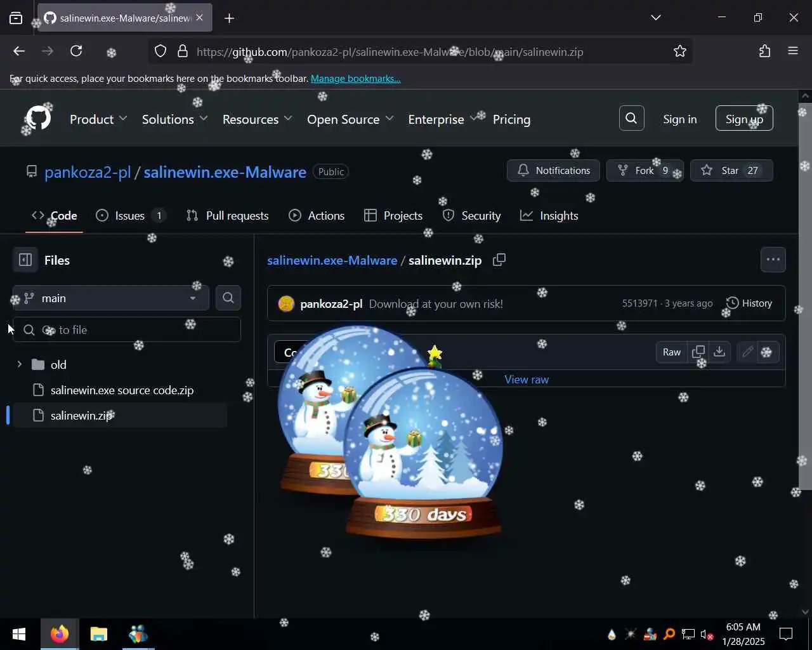Open the History clock link
The height and width of the screenshot is (650, 812).
pos(749,303)
